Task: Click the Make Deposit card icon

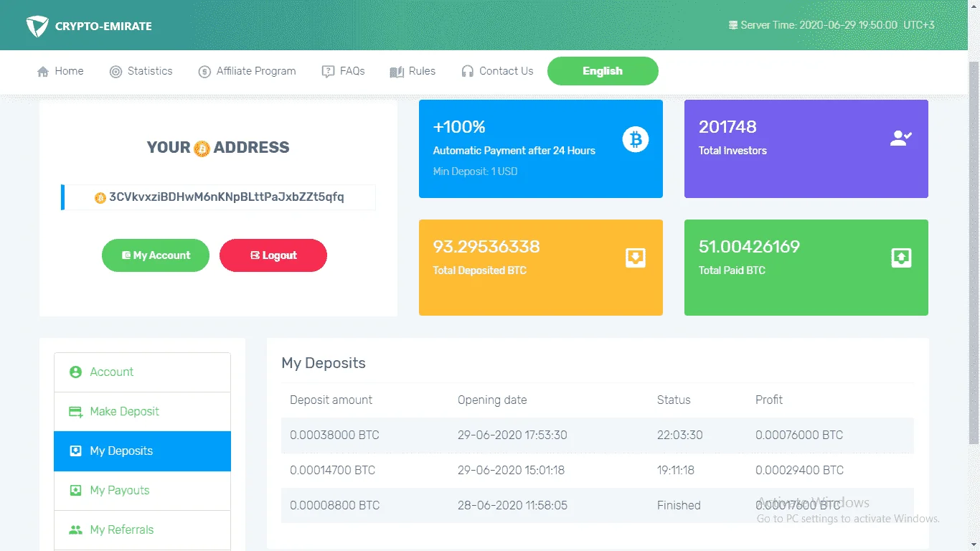Action: click(75, 412)
